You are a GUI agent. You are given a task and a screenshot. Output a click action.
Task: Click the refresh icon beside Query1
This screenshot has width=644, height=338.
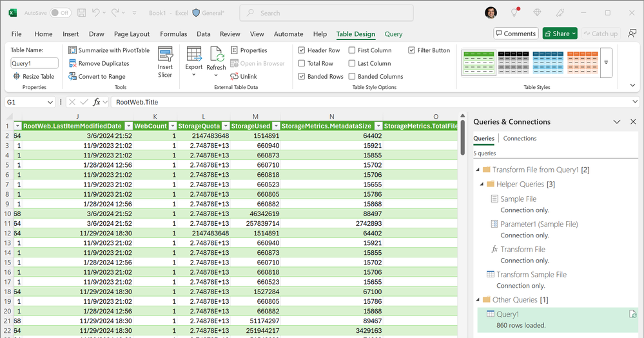click(x=632, y=314)
